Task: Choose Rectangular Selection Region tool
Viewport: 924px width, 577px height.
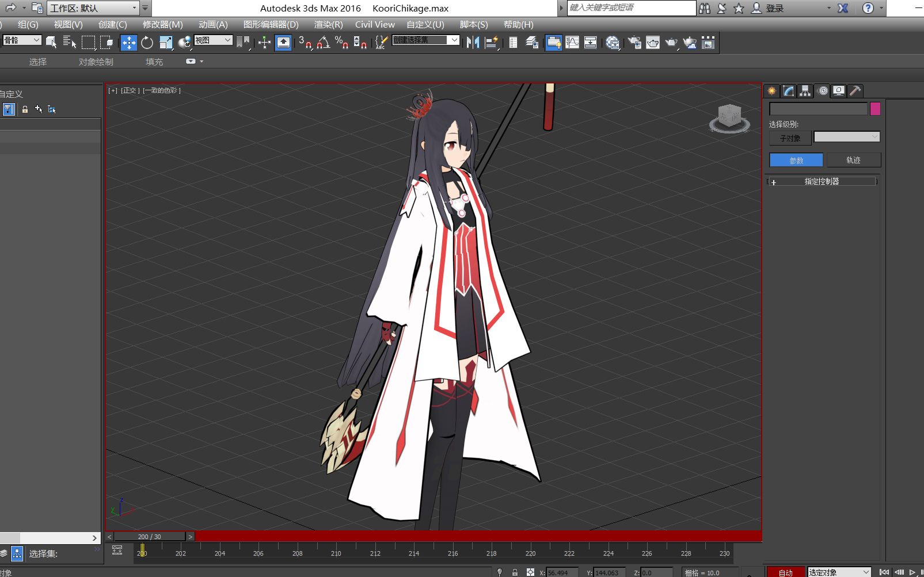Action: point(88,42)
